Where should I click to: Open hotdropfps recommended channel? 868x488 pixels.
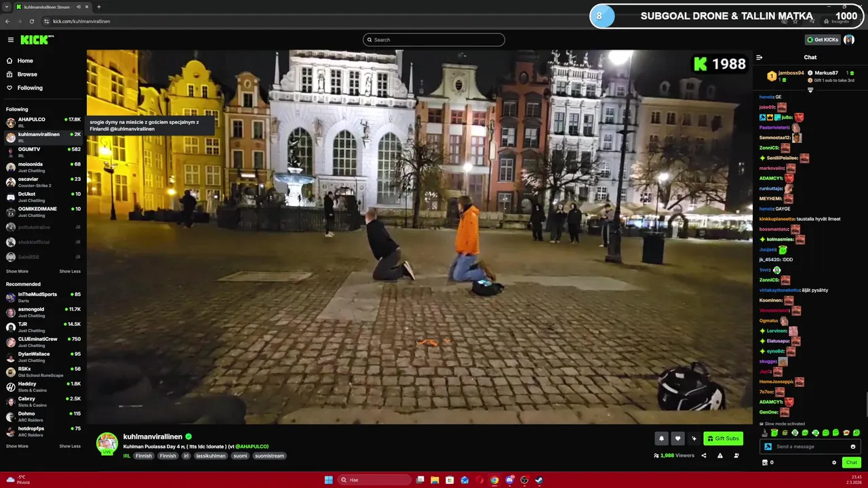[x=43, y=431]
